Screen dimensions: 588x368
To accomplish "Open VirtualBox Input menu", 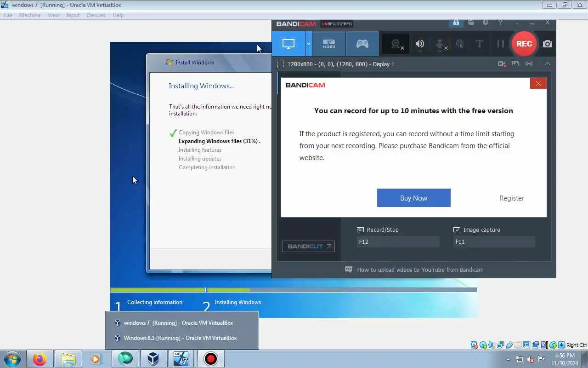I will coord(73,15).
